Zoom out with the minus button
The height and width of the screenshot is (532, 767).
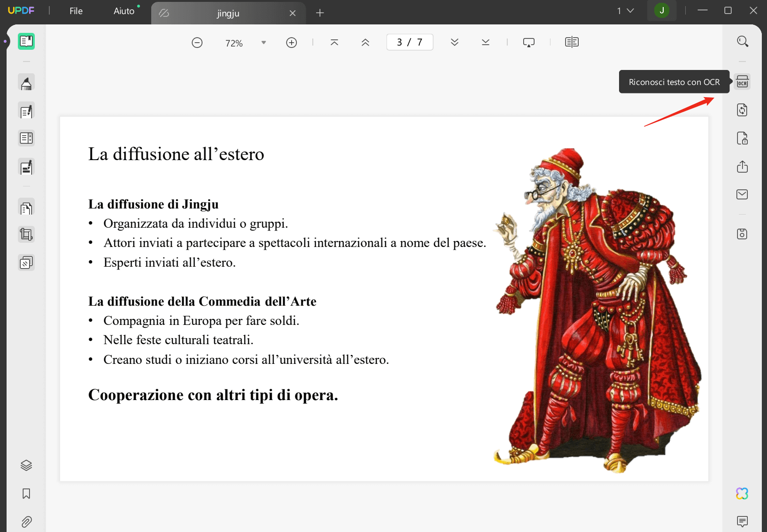click(x=197, y=43)
